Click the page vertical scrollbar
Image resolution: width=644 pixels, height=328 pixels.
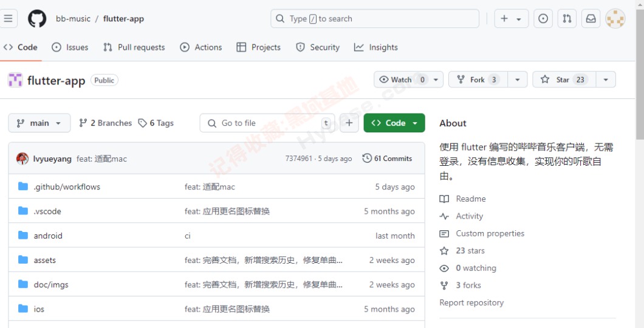(x=640, y=74)
